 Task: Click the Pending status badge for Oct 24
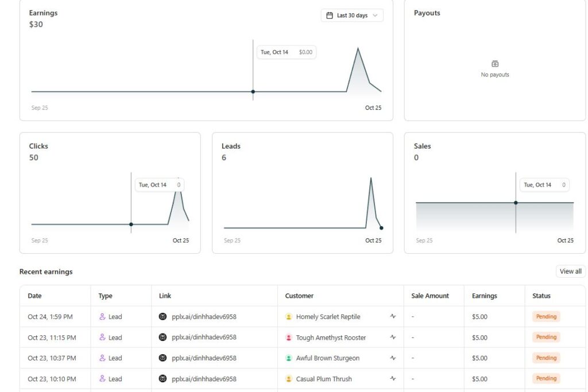pyautogui.click(x=546, y=316)
